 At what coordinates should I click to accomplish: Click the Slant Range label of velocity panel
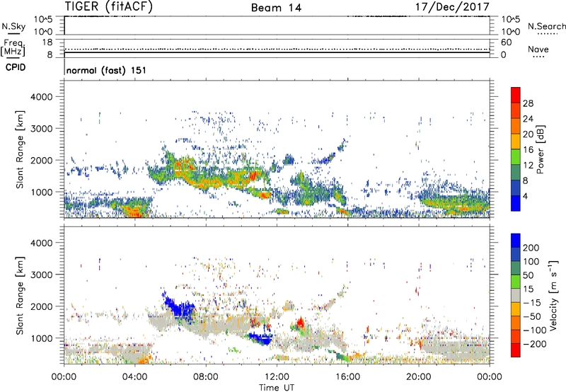[x=20, y=296]
